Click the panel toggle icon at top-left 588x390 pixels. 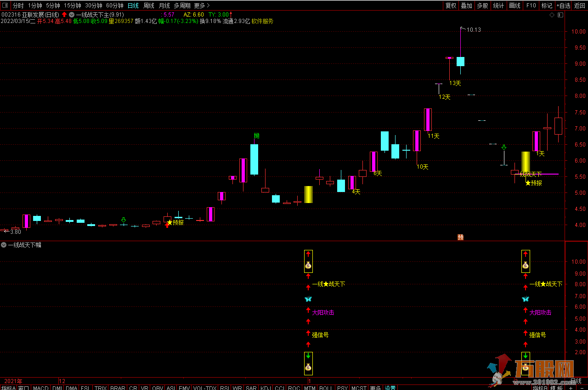(x=5, y=6)
